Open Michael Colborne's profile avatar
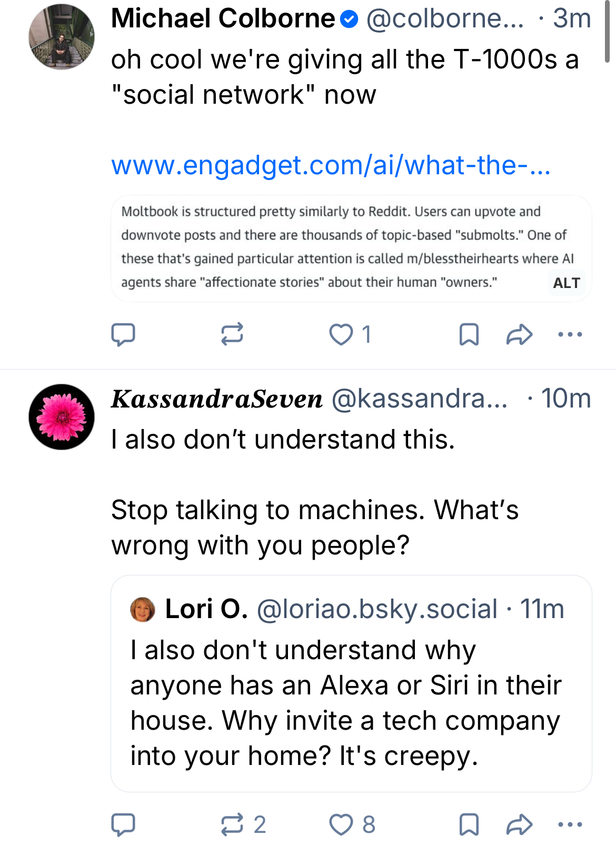Image resolution: width=616 pixels, height=854 pixels. [x=62, y=37]
